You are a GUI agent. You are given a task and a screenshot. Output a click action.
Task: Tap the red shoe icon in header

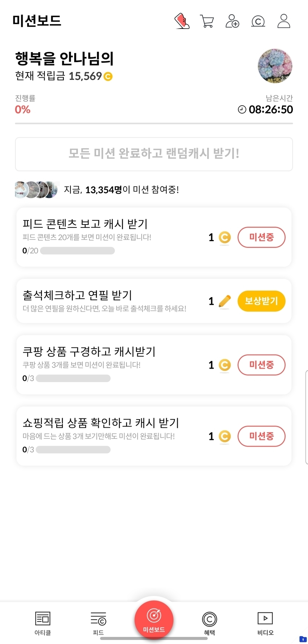pos(182,21)
